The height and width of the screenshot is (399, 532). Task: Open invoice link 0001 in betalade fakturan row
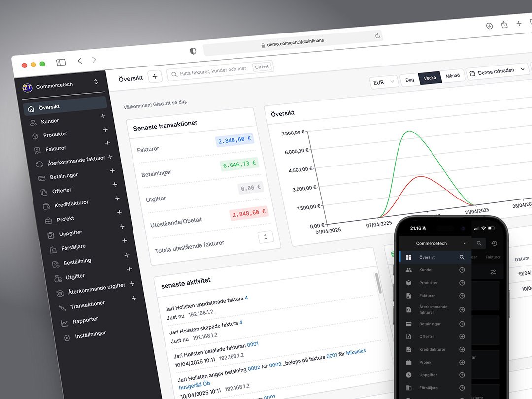252,344
